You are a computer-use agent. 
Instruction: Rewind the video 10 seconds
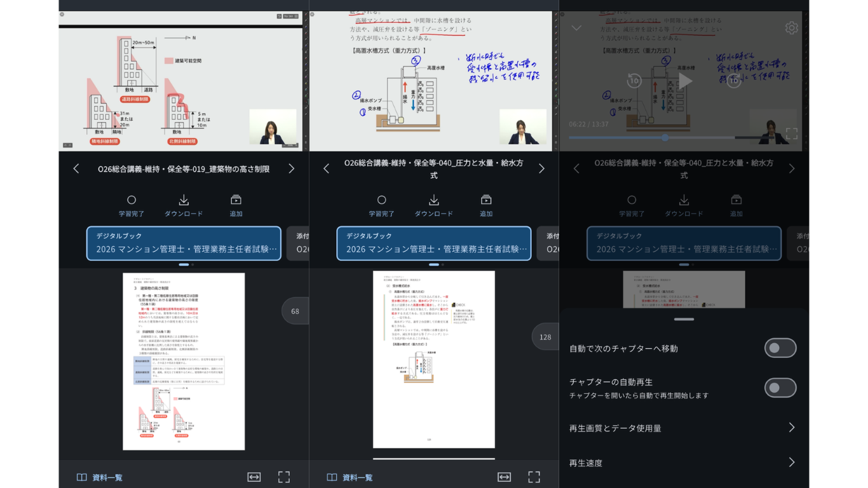pos(634,81)
